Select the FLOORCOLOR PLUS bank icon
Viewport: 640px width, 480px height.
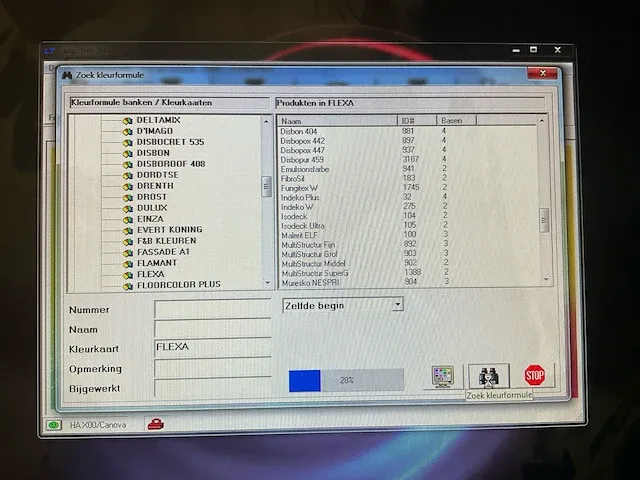click(128, 286)
